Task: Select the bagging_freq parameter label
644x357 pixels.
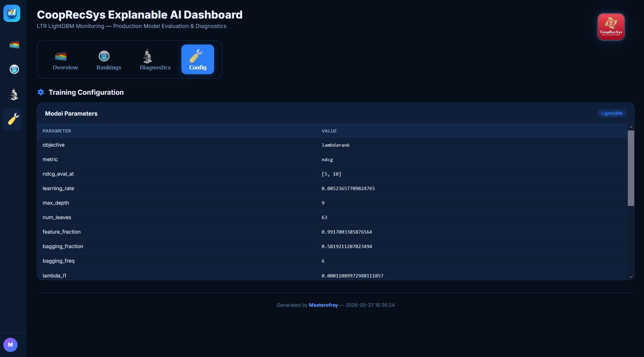Action: [59, 261]
